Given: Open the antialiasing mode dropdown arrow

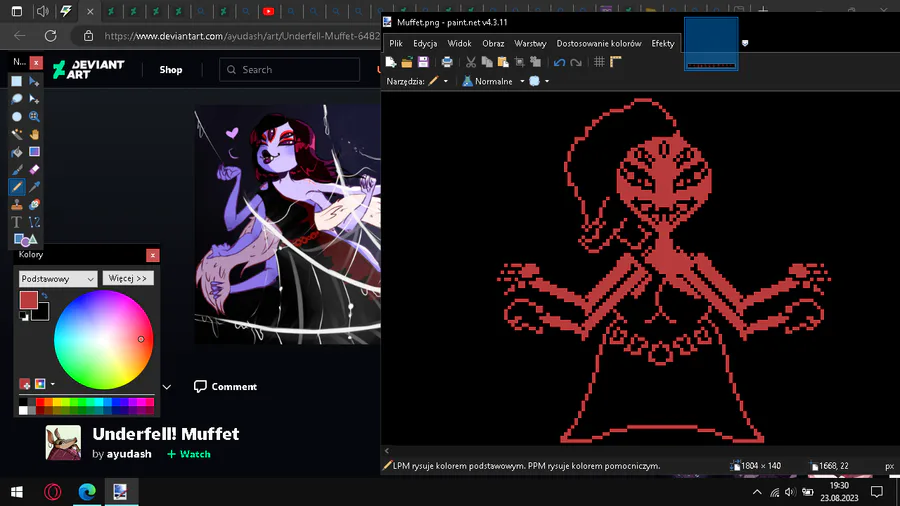Looking at the screenshot, I should (547, 81).
